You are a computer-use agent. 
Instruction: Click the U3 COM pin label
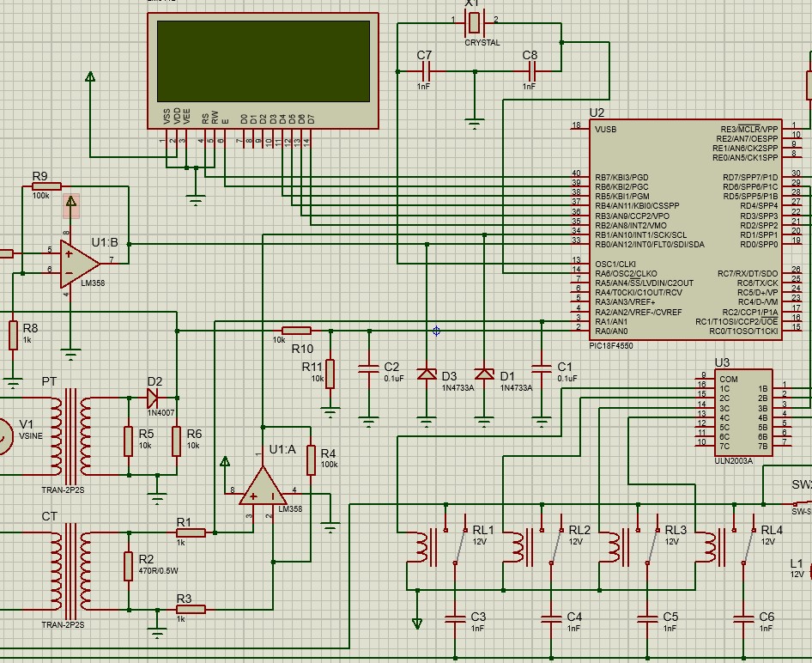(x=729, y=379)
